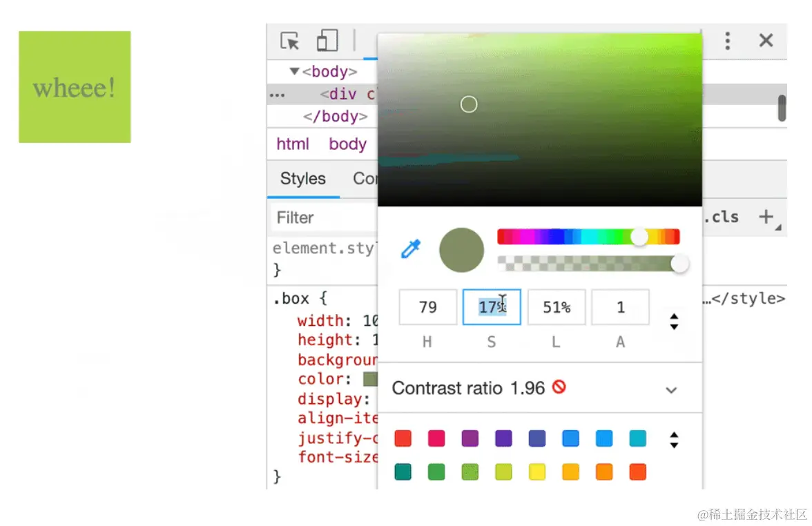Close the DevTools panel
The height and width of the screenshot is (526, 812).
pos(766,40)
